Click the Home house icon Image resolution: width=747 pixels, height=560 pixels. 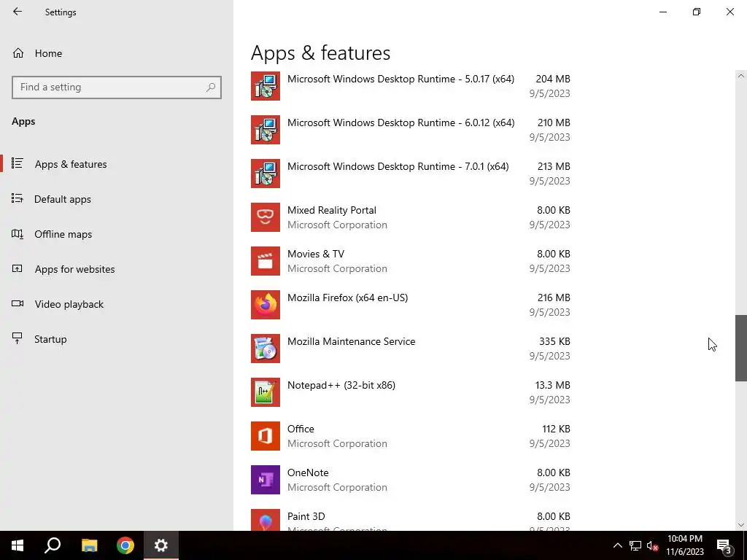click(x=18, y=52)
